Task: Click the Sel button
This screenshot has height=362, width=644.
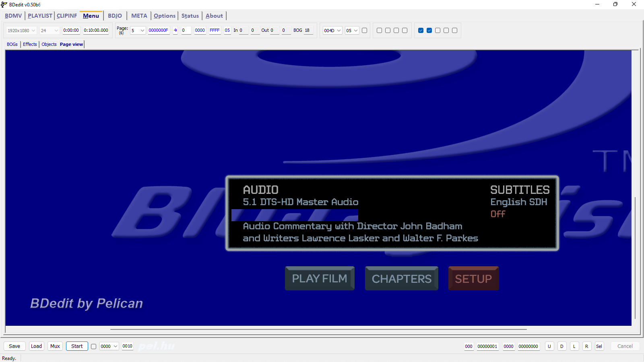Action: 599,346
